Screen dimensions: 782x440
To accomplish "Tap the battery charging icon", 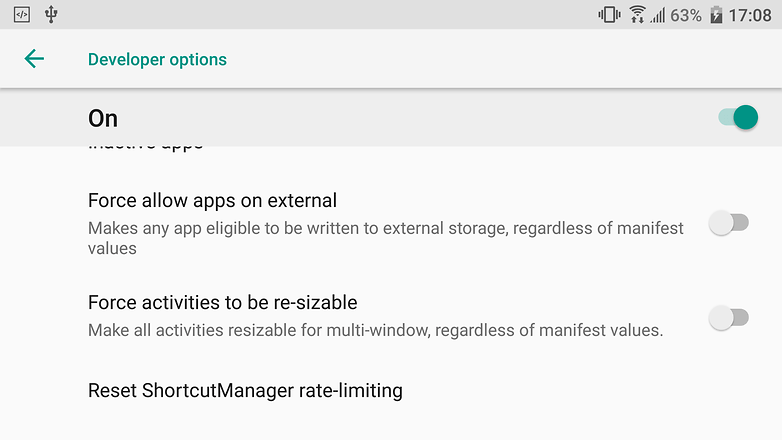I will pyautogui.click(x=716, y=14).
